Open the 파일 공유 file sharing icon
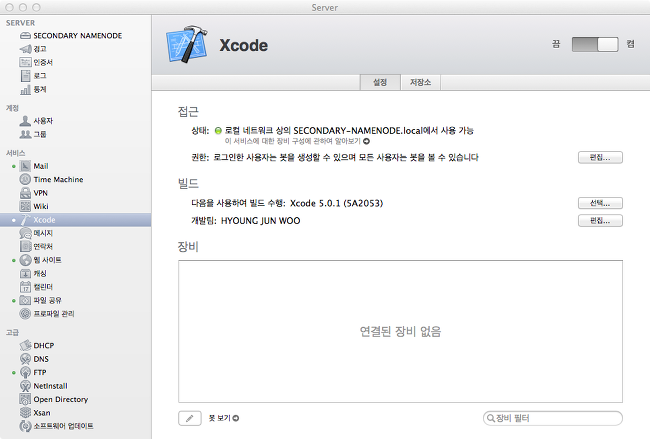 click(x=25, y=300)
